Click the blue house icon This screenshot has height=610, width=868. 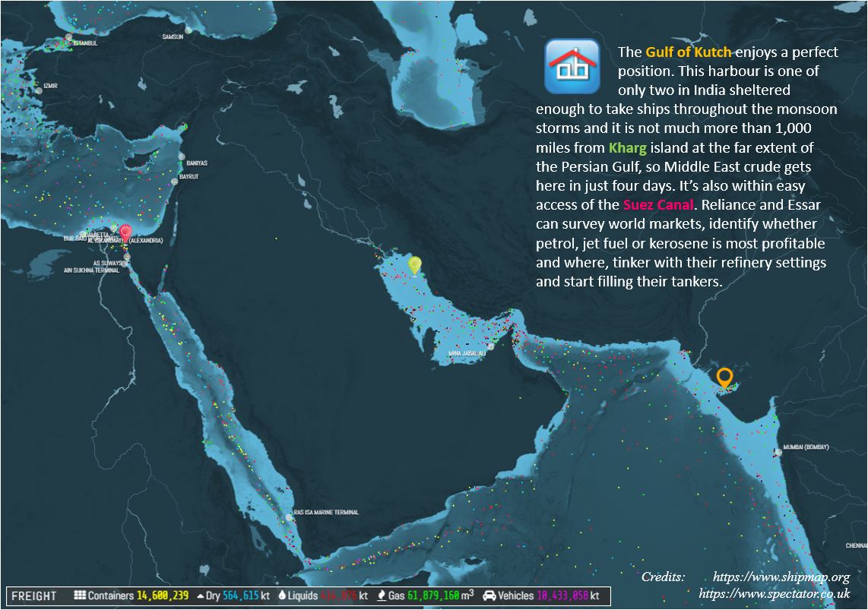point(568,66)
